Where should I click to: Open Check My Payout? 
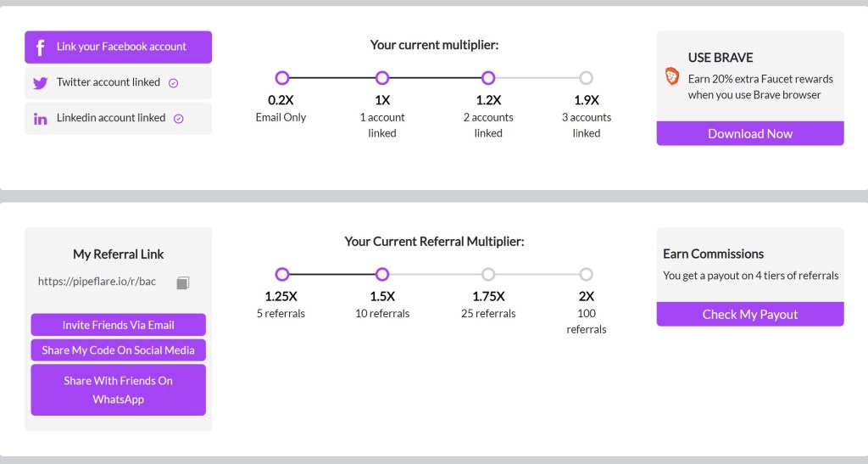pos(750,314)
